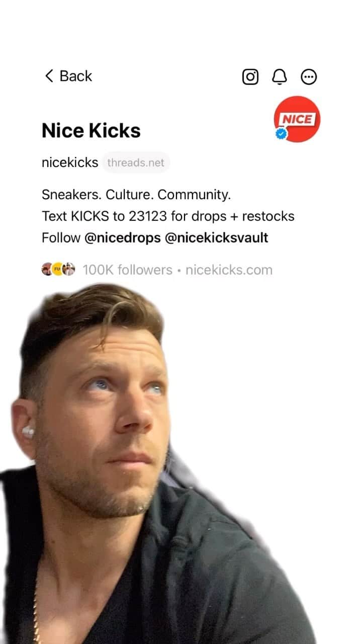This screenshot has width=362, height=644.
Task: Select the Sneakers. Culture. Community. bio line
Action: [136, 194]
